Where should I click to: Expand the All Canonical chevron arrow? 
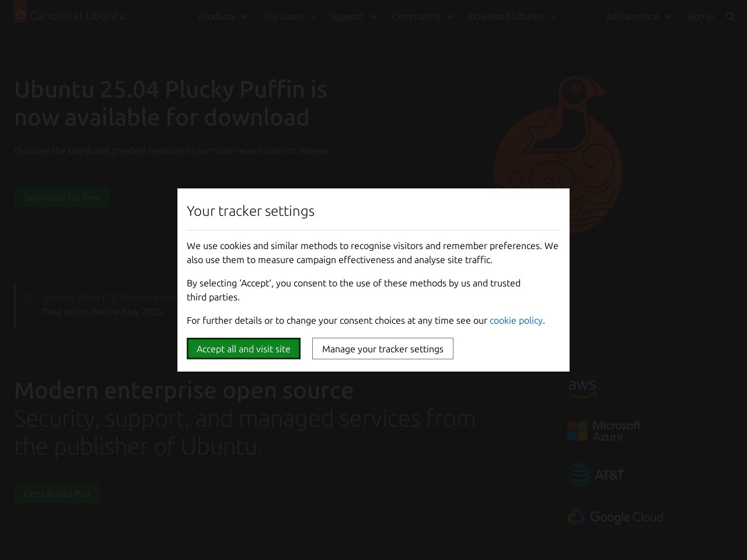[x=668, y=16]
